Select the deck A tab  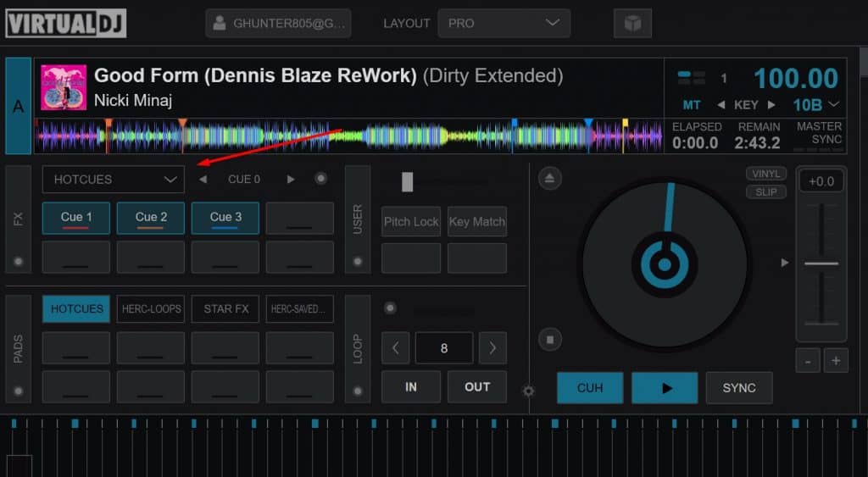pos(19,106)
